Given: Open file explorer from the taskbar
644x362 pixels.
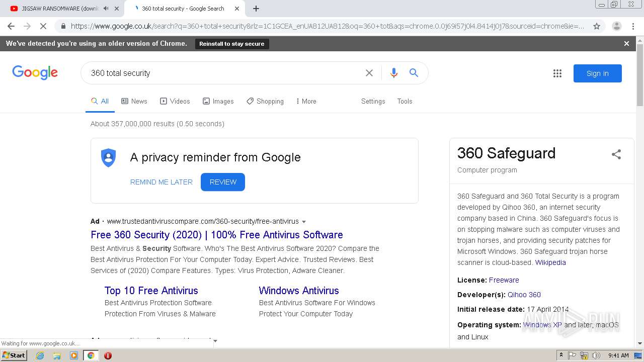Looking at the screenshot, I should 57,355.
